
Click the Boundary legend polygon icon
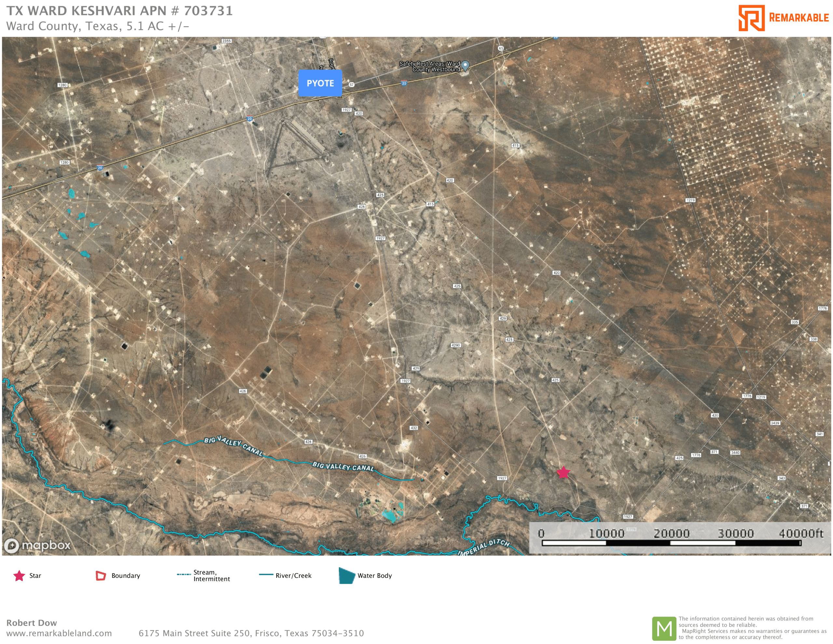101,576
